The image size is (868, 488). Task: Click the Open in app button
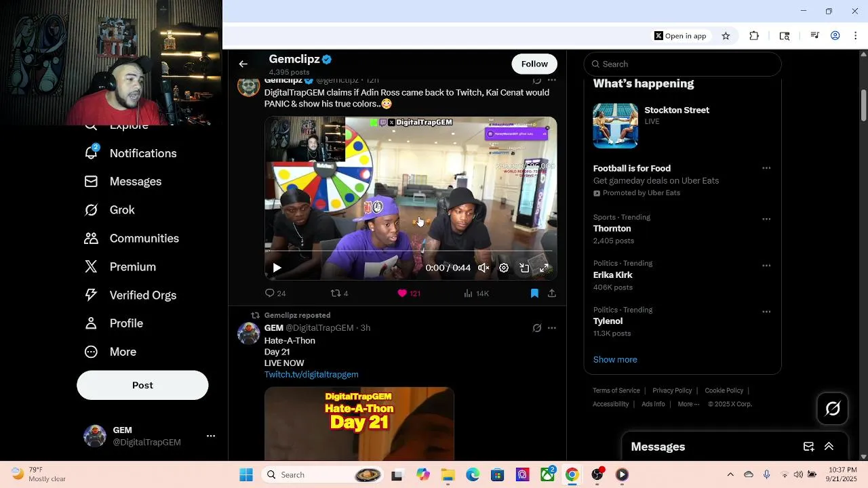pos(680,36)
